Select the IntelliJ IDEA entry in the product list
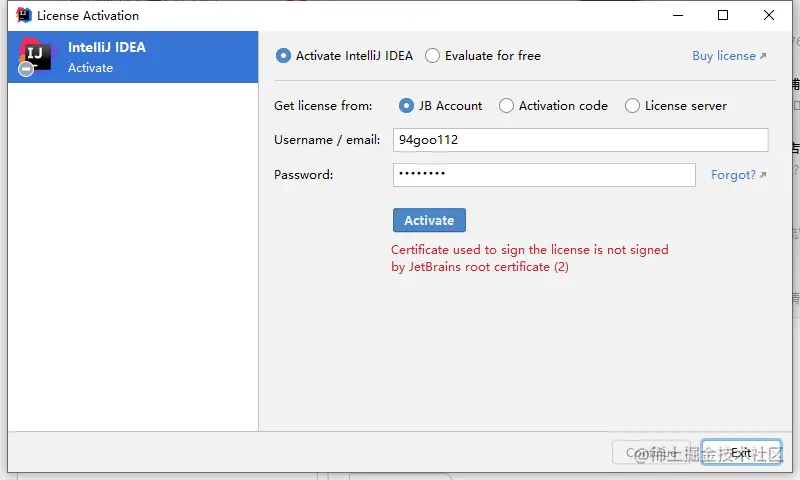Viewport: 800px width, 480px height. point(133,57)
